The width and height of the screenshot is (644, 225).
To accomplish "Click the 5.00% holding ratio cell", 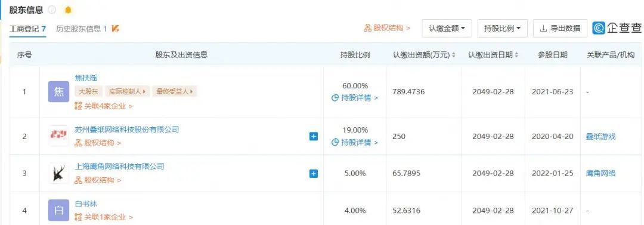I will click(x=355, y=173).
